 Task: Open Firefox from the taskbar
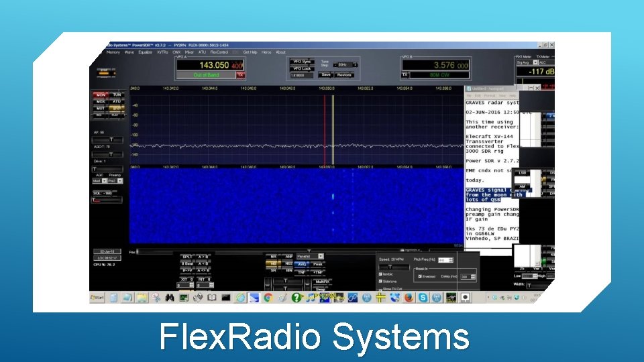409,298
